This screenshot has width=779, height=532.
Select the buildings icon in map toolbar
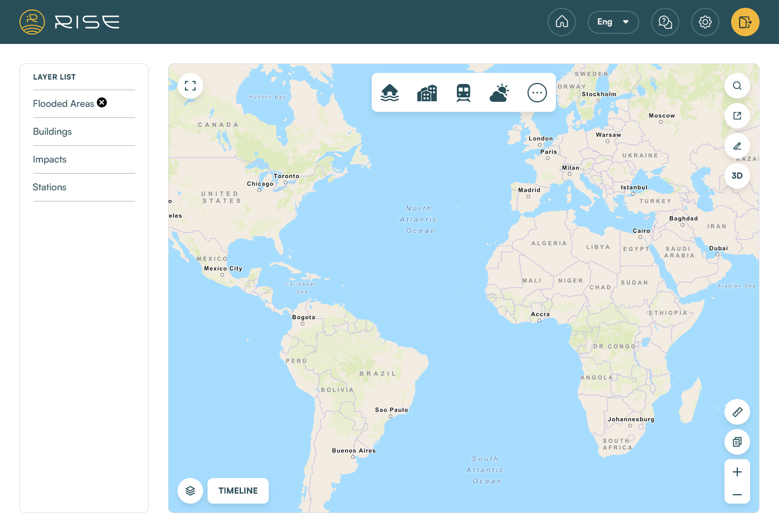pos(427,92)
